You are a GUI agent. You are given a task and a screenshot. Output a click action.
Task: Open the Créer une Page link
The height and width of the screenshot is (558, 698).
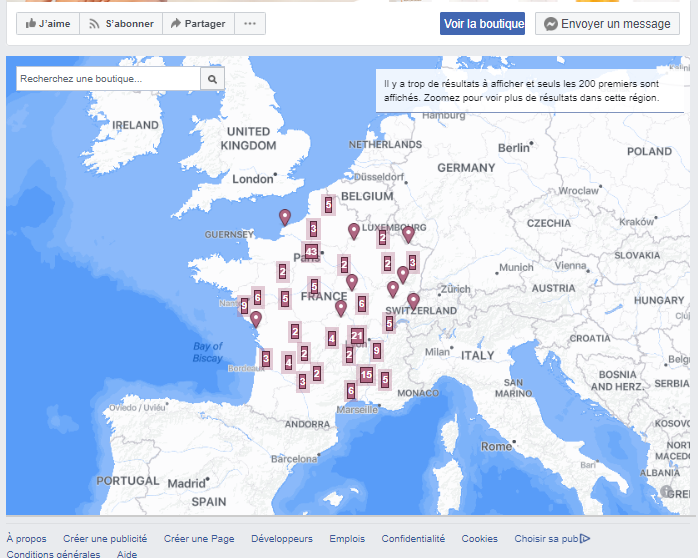199,538
